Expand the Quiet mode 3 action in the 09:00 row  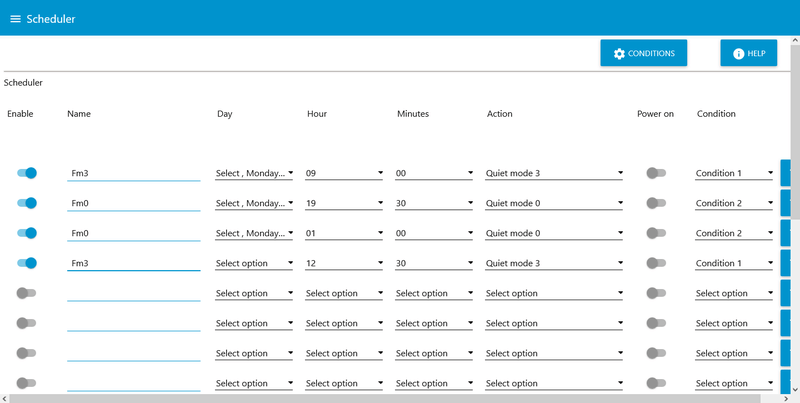pyautogui.click(x=554, y=173)
